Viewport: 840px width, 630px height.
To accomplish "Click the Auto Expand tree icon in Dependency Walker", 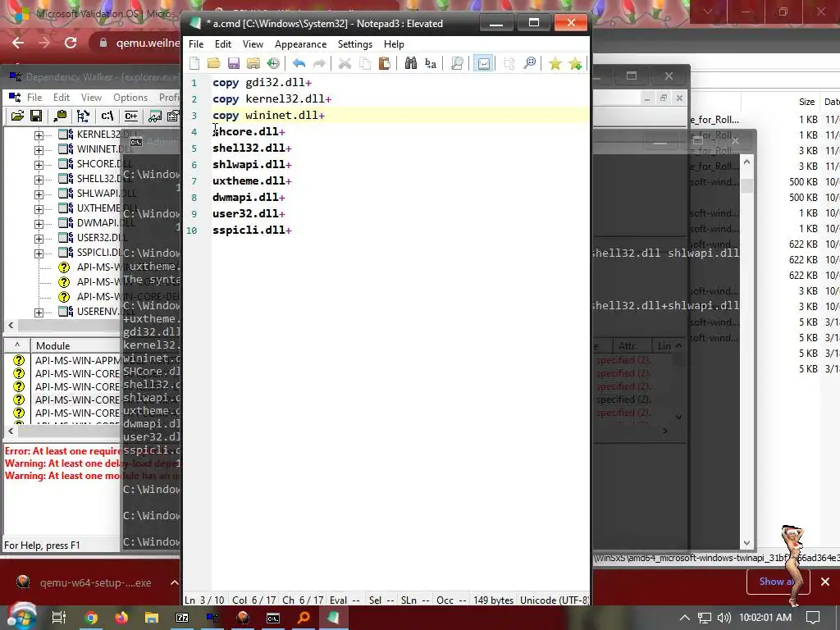I will pos(83,116).
